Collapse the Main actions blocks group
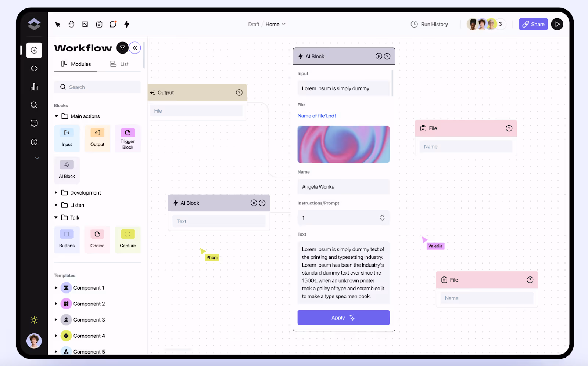This screenshot has width=588, height=366. (x=56, y=116)
